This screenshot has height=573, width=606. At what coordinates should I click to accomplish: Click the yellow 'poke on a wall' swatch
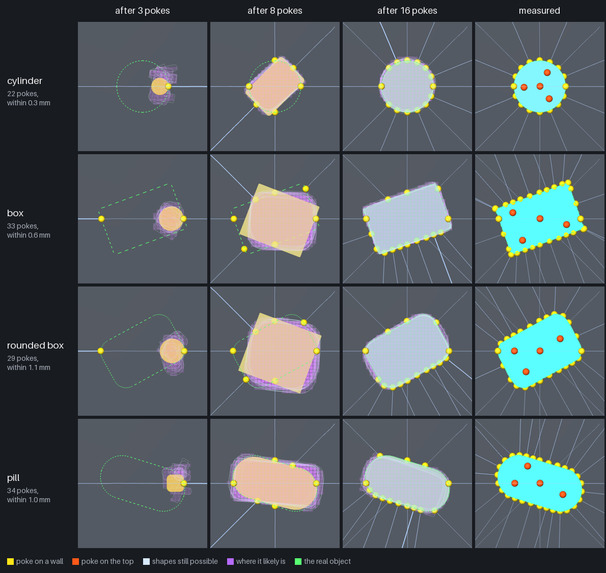coord(10,561)
